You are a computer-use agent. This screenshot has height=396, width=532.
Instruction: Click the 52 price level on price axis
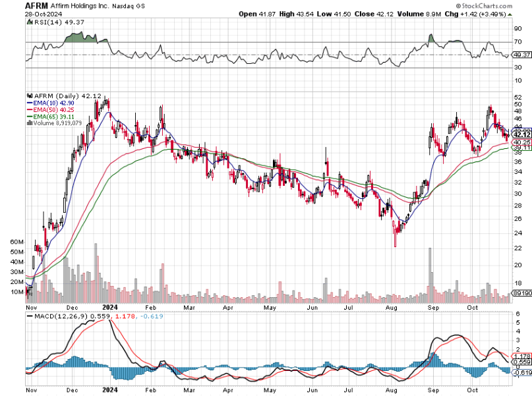click(517, 98)
